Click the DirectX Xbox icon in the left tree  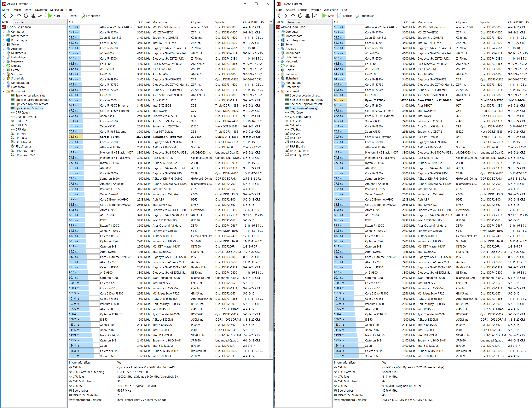[x=8, y=66]
